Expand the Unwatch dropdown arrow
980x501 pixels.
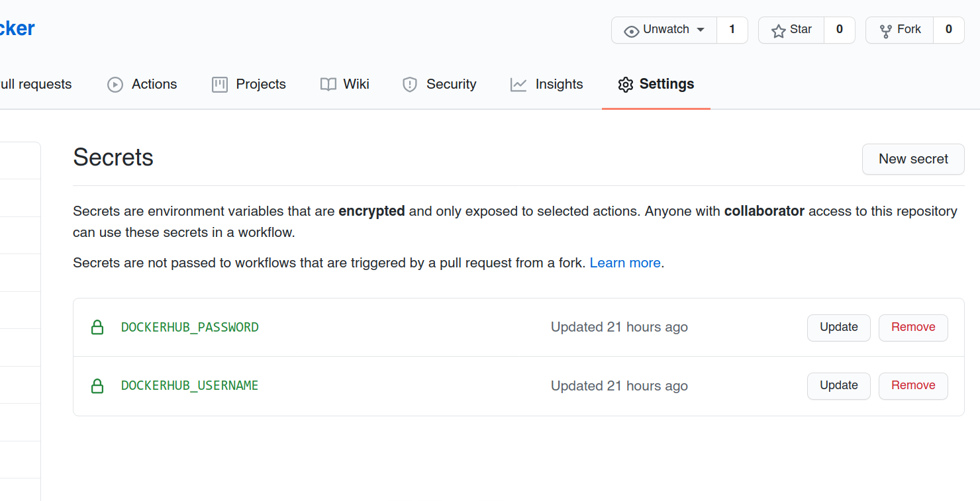pos(701,30)
